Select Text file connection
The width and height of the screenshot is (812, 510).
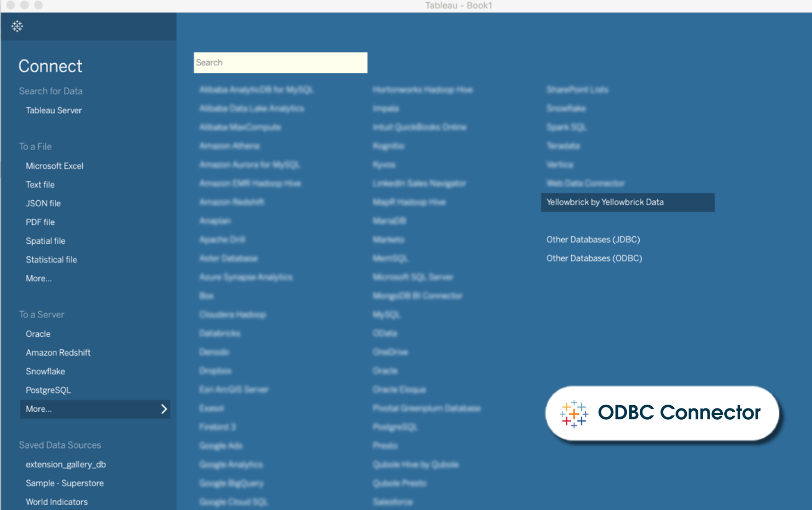point(40,185)
